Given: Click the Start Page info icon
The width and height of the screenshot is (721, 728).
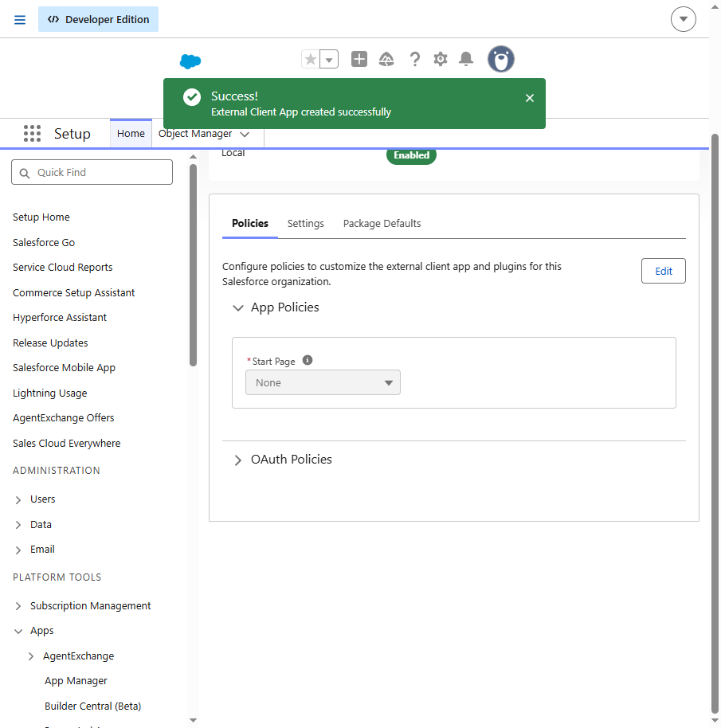Looking at the screenshot, I should (x=308, y=360).
